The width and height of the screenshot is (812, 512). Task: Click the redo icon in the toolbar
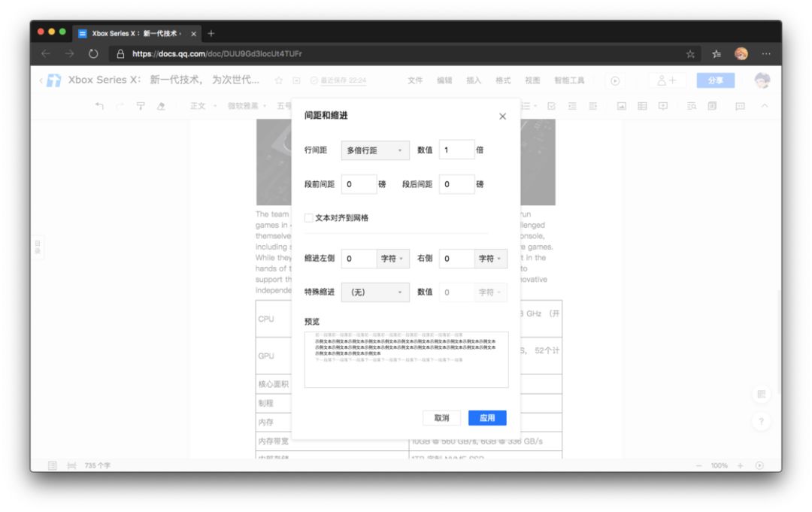click(x=120, y=105)
